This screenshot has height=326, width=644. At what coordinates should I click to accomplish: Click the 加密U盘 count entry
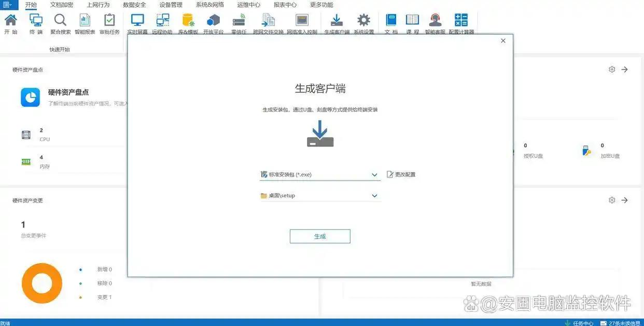(600, 151)
